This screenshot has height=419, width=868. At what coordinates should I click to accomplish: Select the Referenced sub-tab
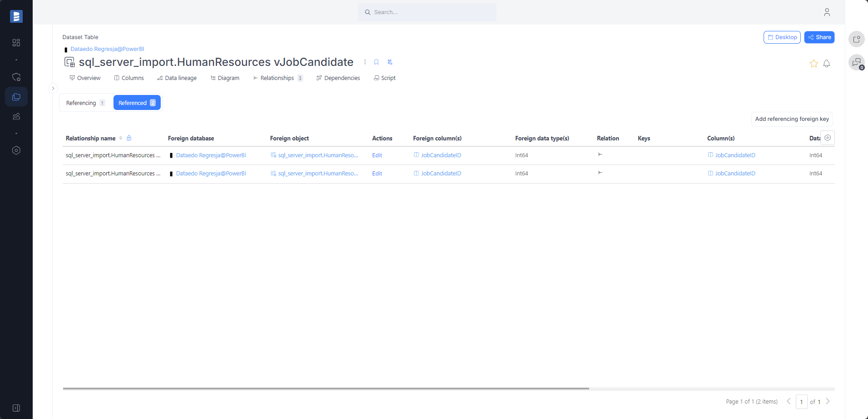137,103
